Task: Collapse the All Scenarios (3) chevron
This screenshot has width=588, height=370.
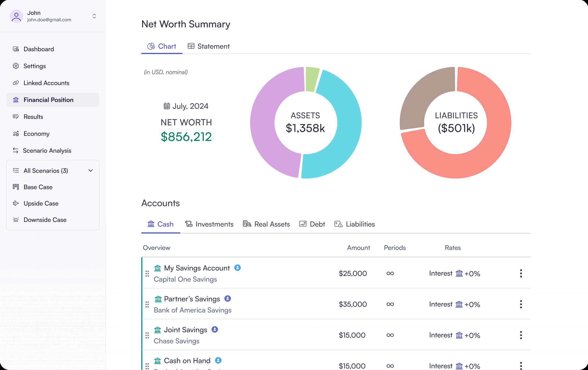Action: pyautogui.click(x=91, y=171)
